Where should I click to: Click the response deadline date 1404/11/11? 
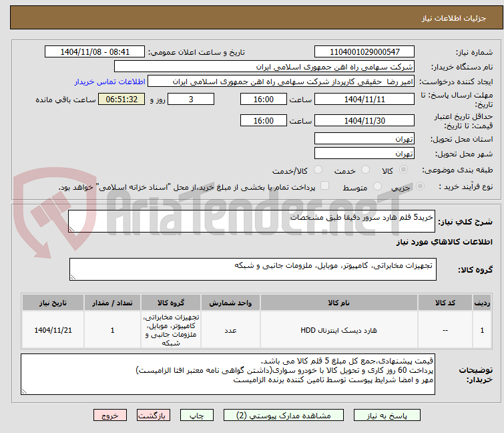point(364,99)
